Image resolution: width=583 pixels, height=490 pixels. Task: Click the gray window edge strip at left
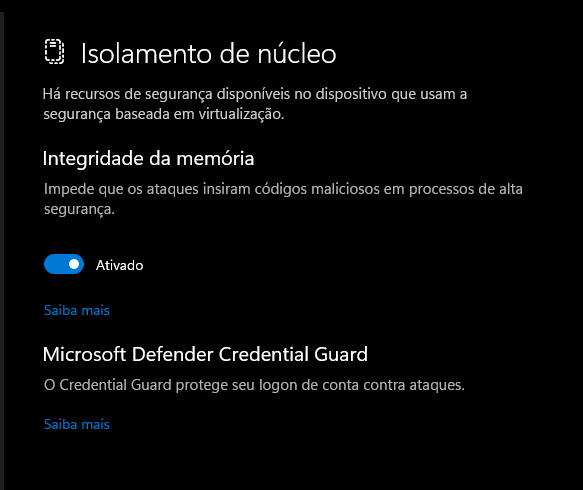[2, 251]
